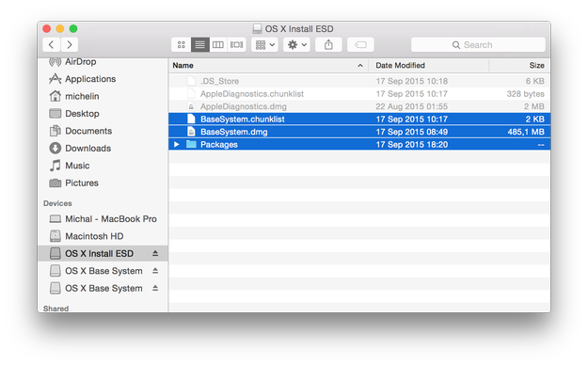Click the 17 Sep 2015 18:20 date
The image size is (588, 366).
click(412, 144)
